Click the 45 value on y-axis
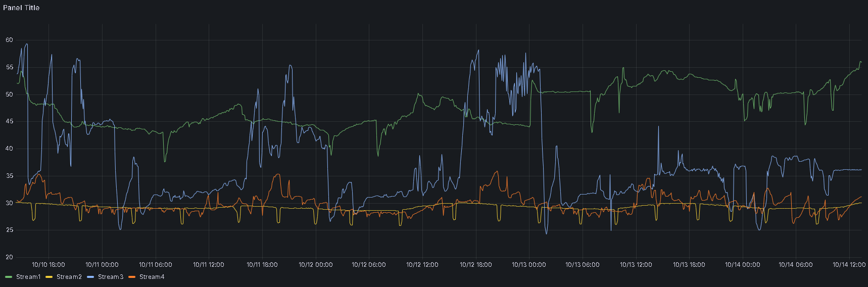The width and height of the screenshot is (868, 287). [9, 121]
